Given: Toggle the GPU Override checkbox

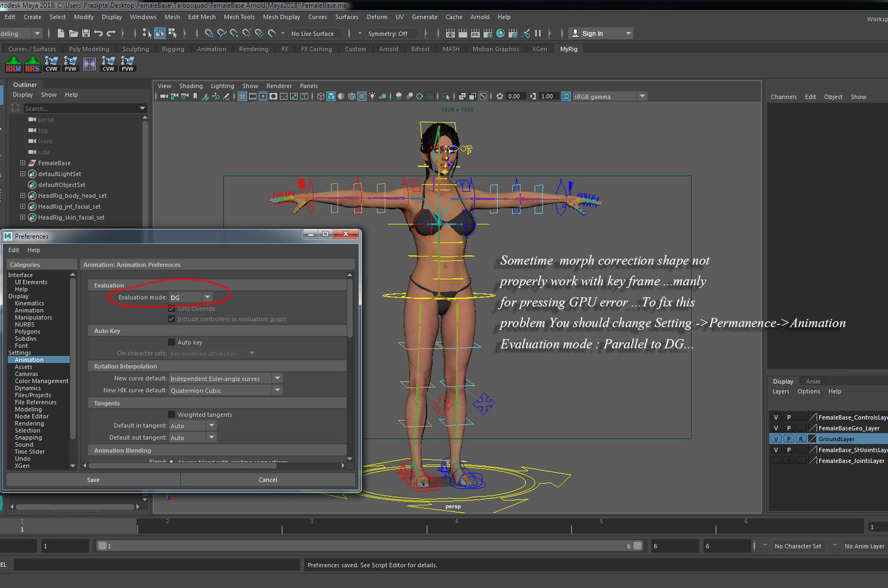Looking at the screenshot, I should [171, 308].
